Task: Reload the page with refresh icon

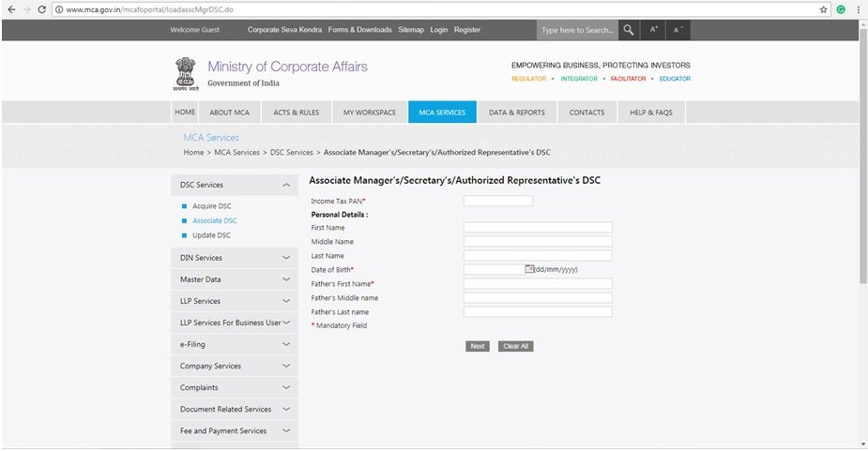Action: click(41, 9)
